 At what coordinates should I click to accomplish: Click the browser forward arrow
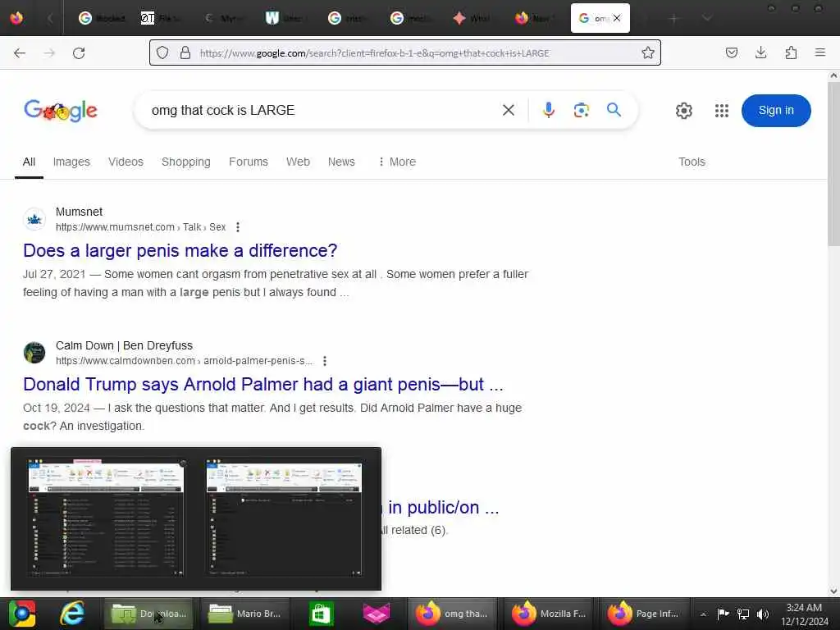pos(49,53)
